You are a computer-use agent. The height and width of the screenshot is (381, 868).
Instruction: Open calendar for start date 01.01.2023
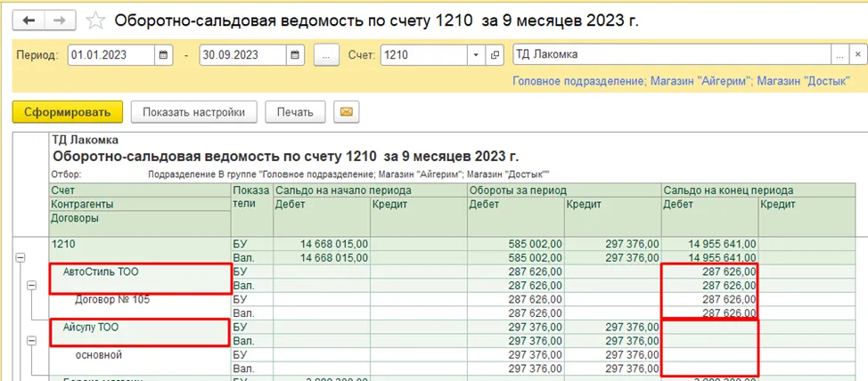(163, 54)
